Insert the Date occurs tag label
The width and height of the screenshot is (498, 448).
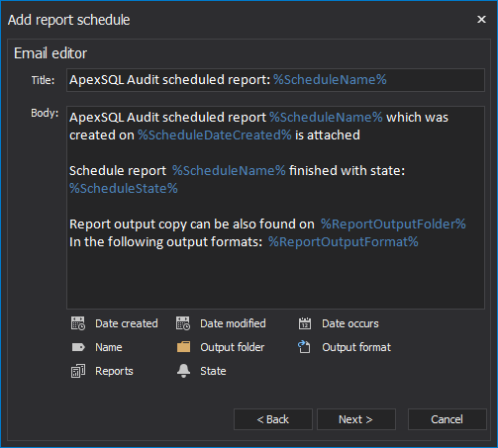click(350, 323)
